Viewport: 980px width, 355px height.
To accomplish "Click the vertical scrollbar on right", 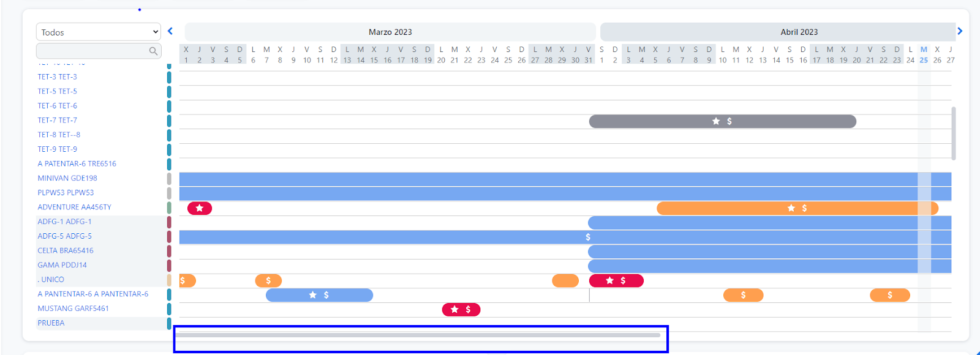I will point(953,133).
